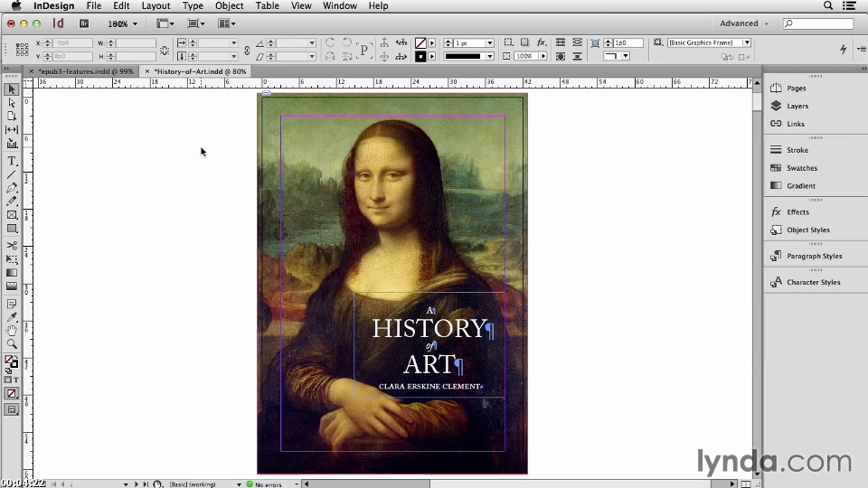The width and height of the screenshot is (868, 488).
Task: Open the Links panel
Action: click(796, 124)
